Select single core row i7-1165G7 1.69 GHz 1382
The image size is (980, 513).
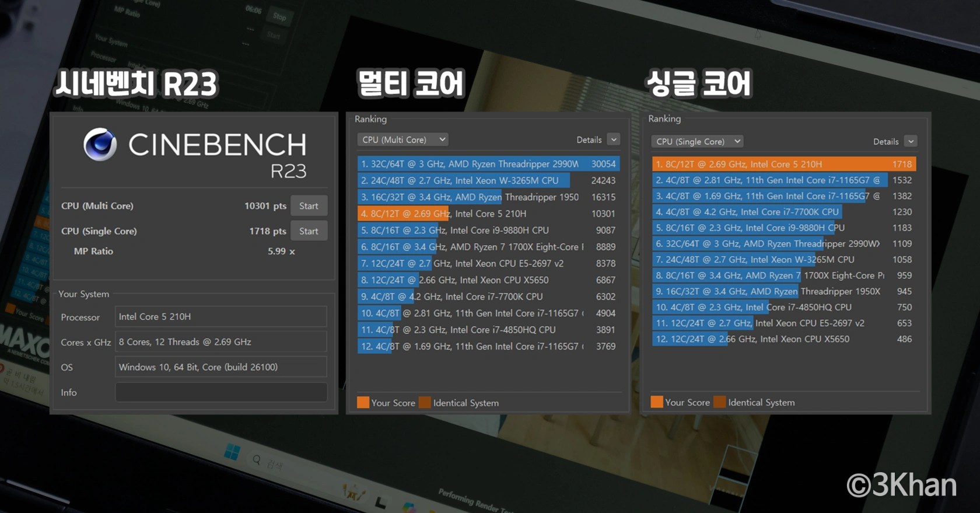[x=784, y=196]
